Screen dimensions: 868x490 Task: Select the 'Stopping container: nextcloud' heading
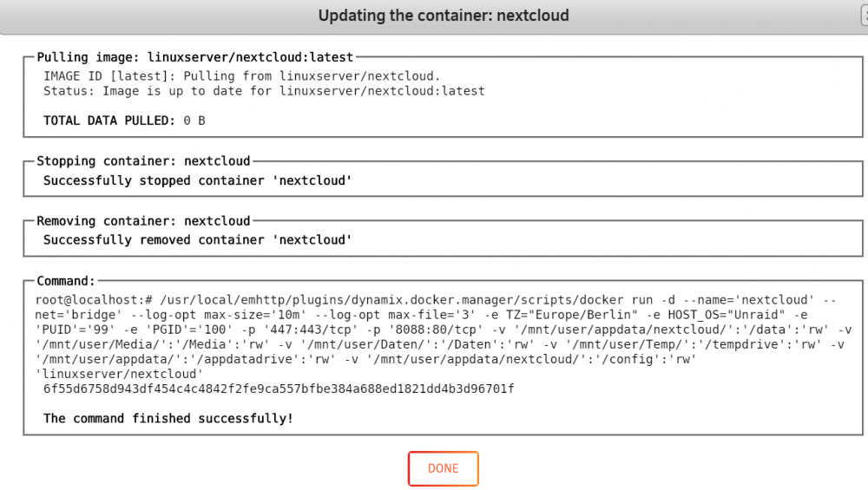click(x=143, y=161)
